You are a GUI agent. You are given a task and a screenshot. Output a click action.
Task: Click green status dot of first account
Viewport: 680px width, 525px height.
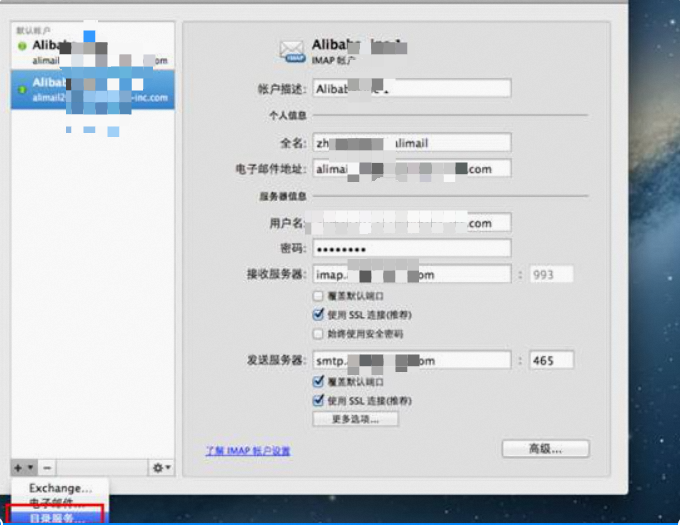[x=22, y=47]
